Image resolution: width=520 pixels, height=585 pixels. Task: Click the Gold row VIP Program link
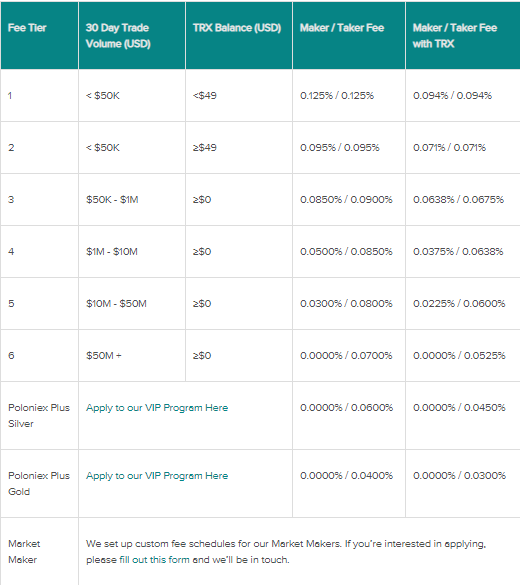tap(157, 476)
